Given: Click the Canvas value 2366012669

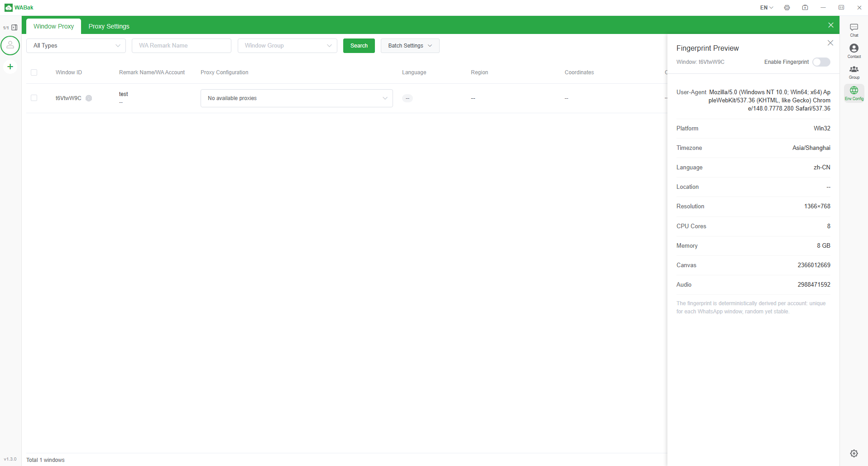Looking at the screenshot, I should click(814, 265).
